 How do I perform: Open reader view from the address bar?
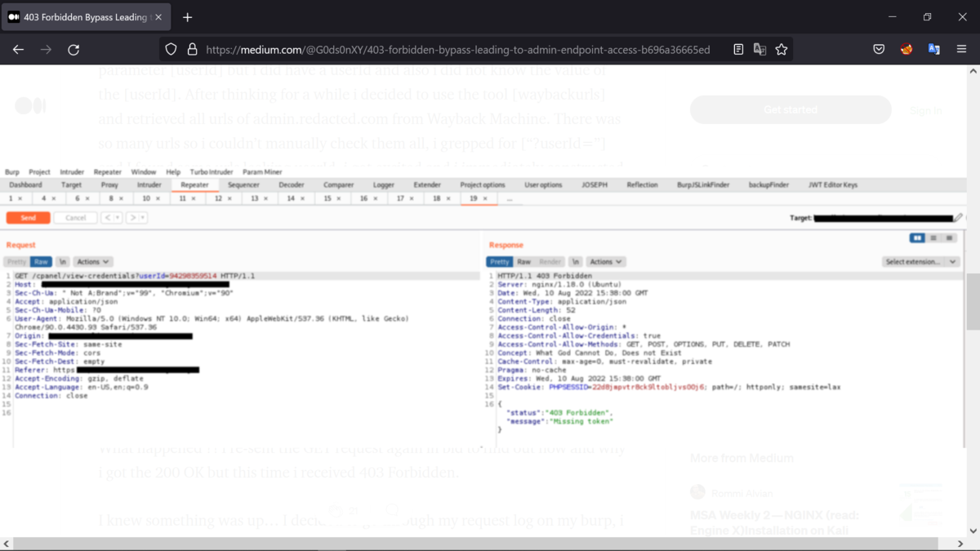(x=738, y=49)
